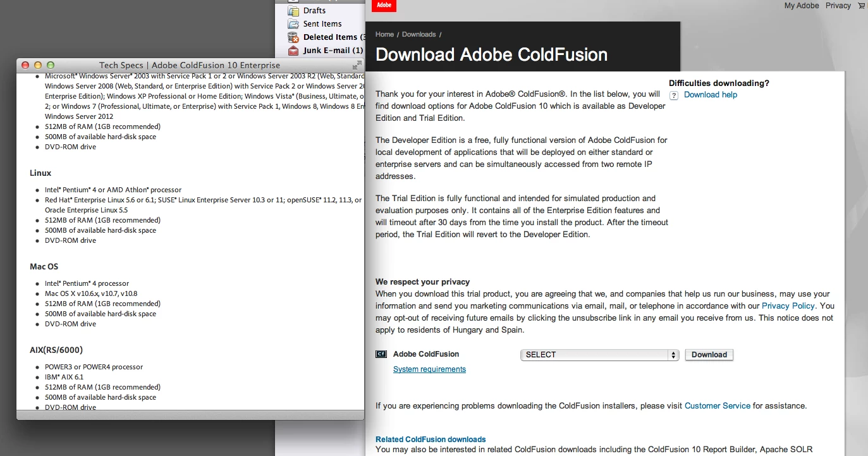This screenshot has width=868, height=456.
Task: Click the Adobe logo icon
Action: click(384, 6)
